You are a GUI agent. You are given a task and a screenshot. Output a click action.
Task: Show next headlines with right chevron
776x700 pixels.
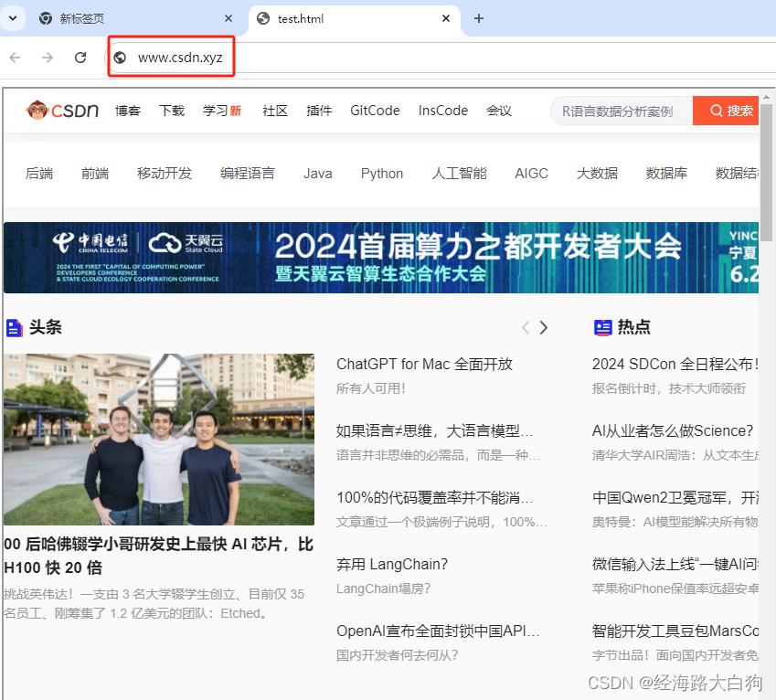544,327
